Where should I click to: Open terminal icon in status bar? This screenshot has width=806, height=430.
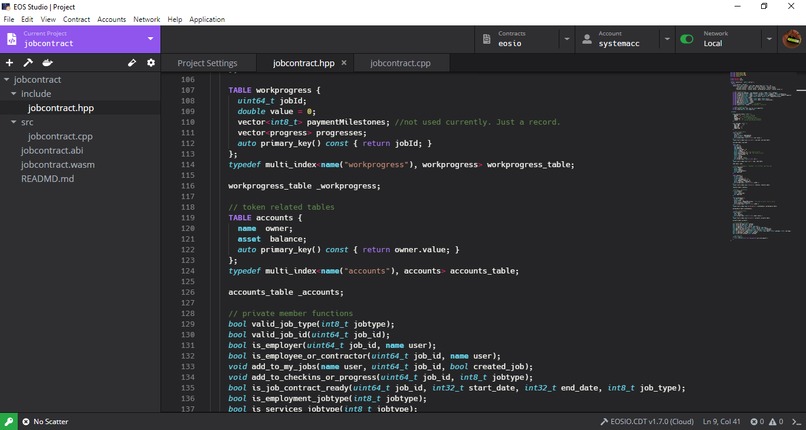796,422
